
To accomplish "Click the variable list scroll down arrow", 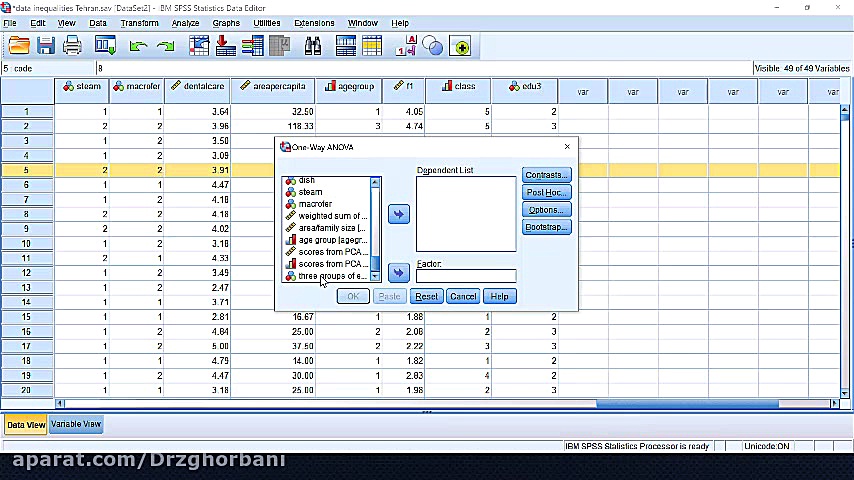I will 375,276.
